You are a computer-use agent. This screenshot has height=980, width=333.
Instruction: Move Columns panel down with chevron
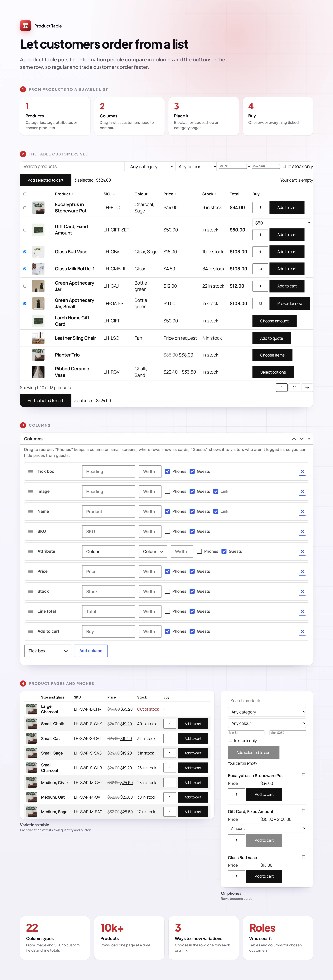(x=302, y=439)
